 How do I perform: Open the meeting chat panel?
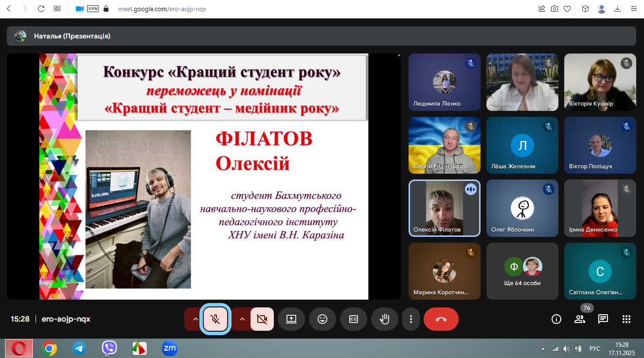[x=603, y=319]
